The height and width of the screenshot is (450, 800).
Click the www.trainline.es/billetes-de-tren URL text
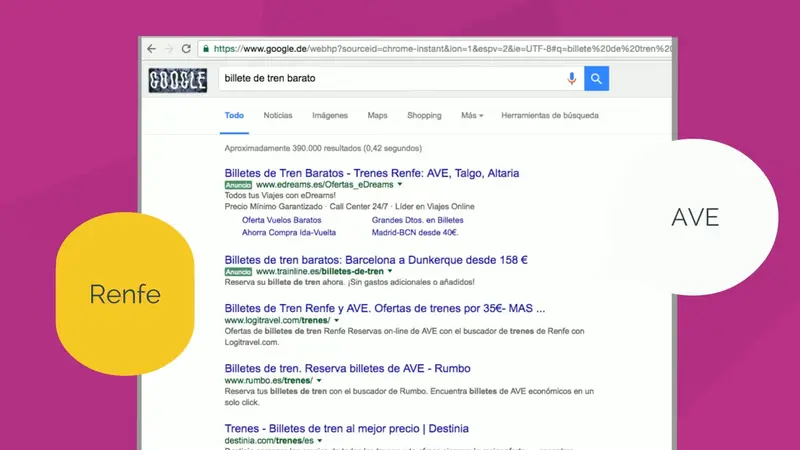coord(320,271)
